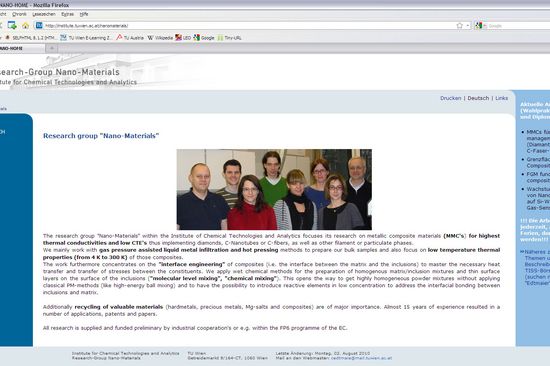Open a new tab with the plus button
Image resolution: width=550 pixels, height=366 pixels.
(x=52, y=48)
